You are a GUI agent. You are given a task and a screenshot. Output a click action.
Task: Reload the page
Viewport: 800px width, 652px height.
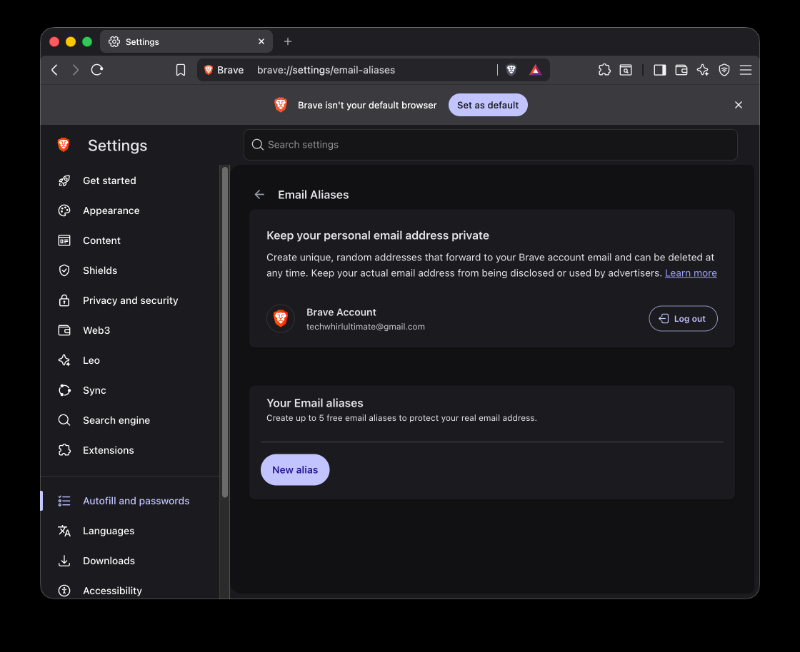(97, 70)
